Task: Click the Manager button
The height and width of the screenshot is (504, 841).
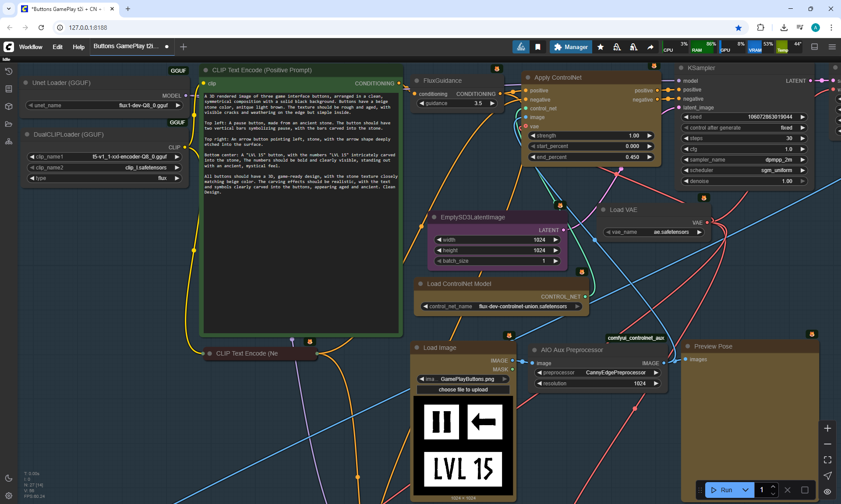Action: point(571,47)
